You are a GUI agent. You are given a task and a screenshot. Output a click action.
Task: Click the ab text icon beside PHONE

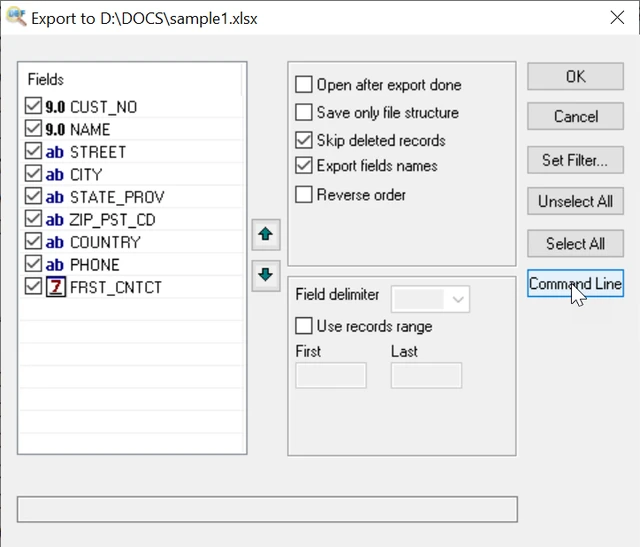point(55,265)
